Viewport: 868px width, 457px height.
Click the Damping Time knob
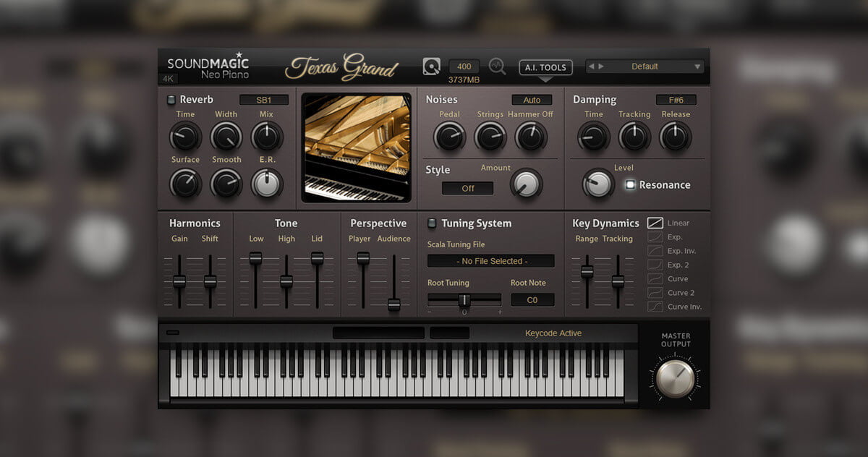594,136
